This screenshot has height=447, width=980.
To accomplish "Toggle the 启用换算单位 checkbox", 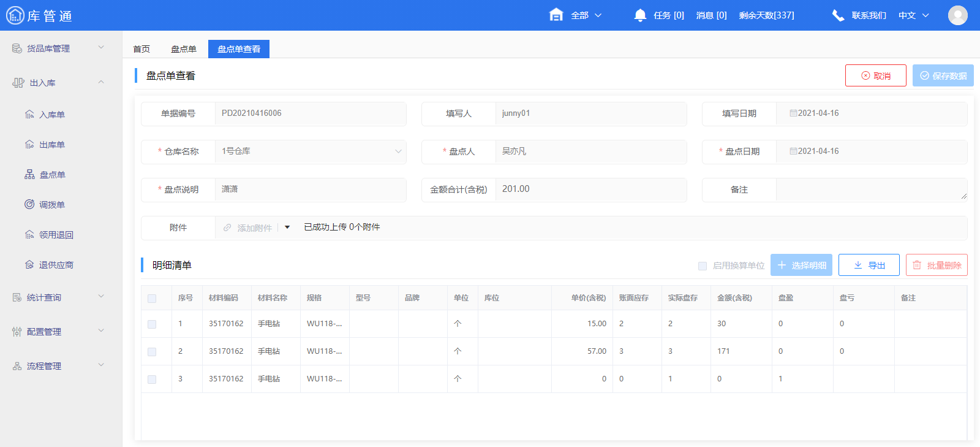I will [x=703, y=266].
